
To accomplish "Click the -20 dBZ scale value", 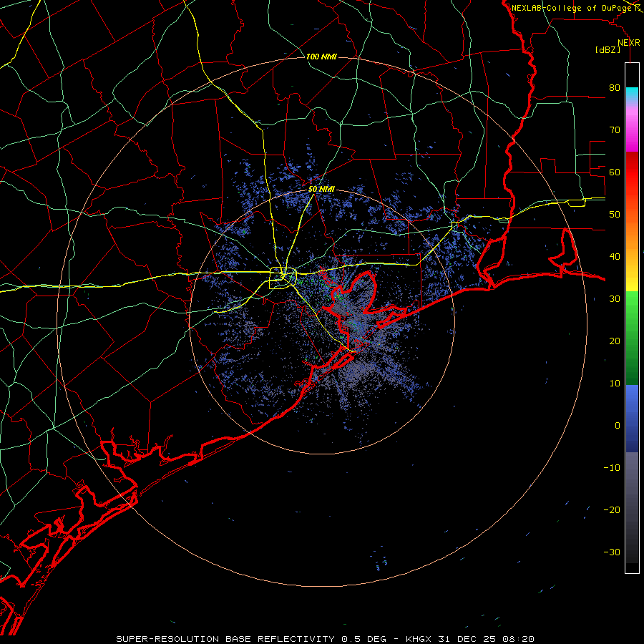I will [x=612, y=509].
